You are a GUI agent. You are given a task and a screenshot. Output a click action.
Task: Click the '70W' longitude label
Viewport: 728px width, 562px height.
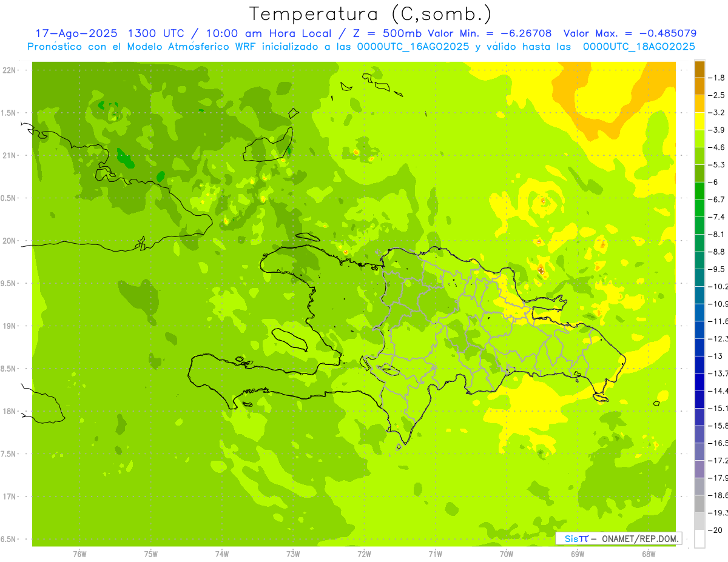click(x=507, y=553)
